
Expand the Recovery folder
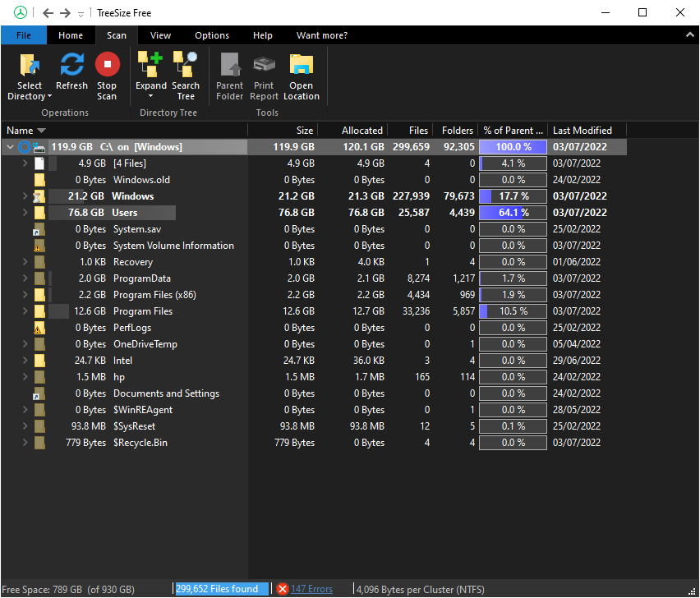point(25,261)
